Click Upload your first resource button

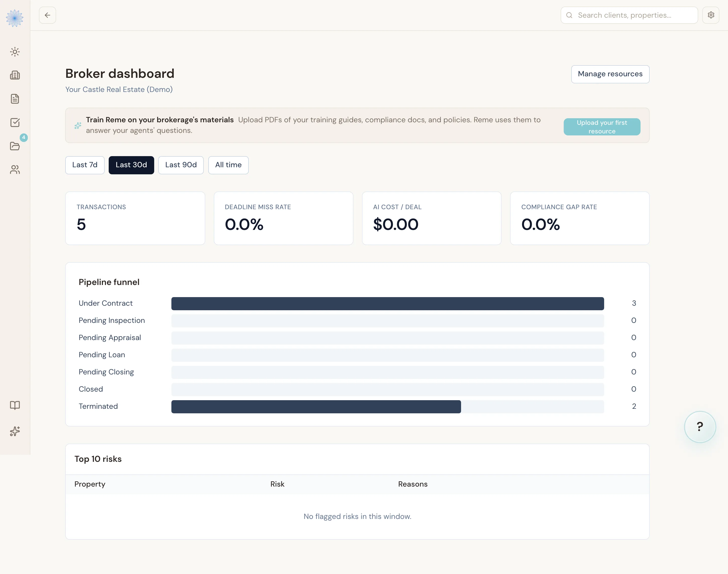[602, 127]
